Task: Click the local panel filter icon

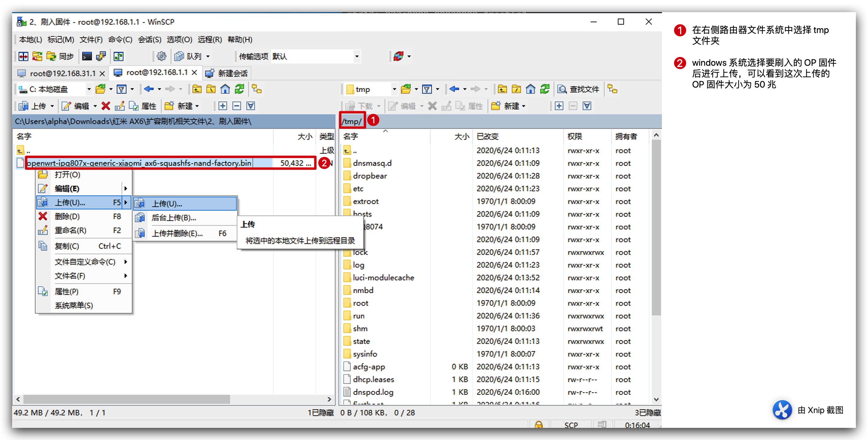Action: click(121, 89)
